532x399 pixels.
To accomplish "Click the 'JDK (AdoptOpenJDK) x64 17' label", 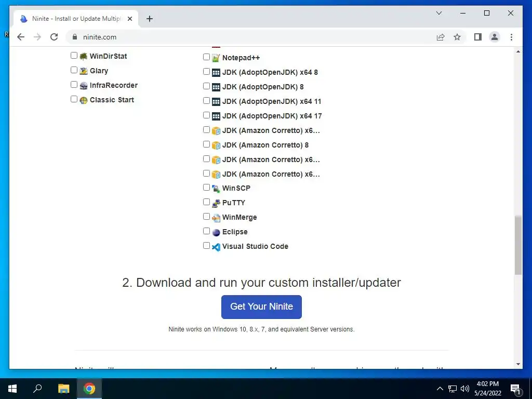I will (272, 116).
